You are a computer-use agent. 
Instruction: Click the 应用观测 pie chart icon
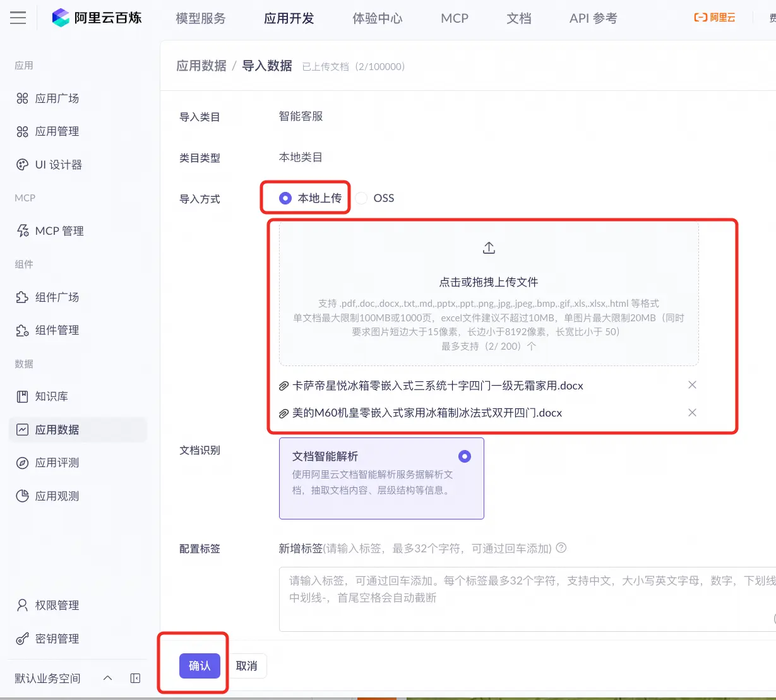(x=22, y=496)
